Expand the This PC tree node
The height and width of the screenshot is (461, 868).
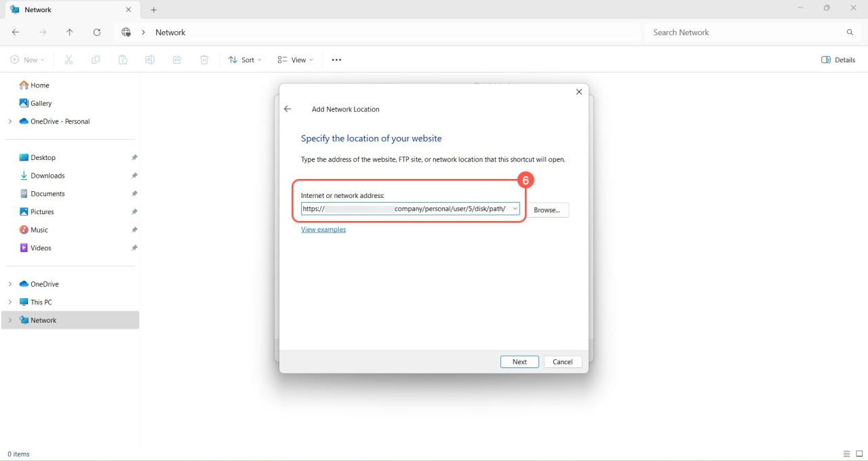point(9,302)
